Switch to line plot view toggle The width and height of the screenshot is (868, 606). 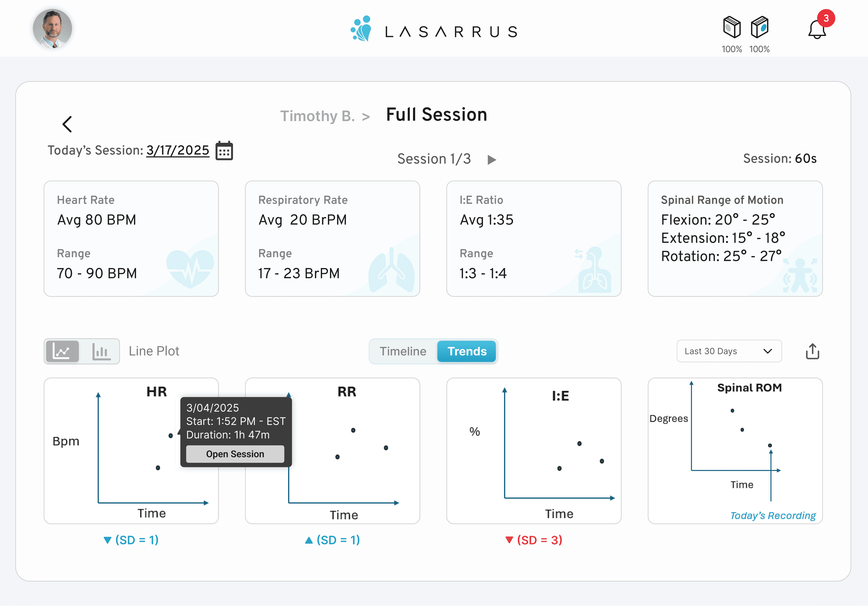coord(62,351)
